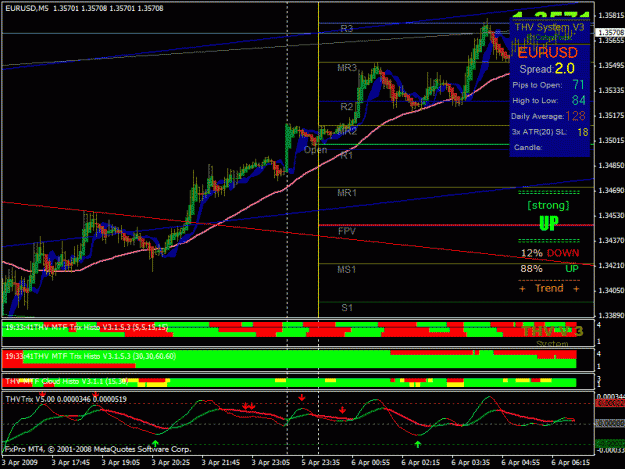The width and height of the screenshot is (625, 469).
Task: Select the 12% DOWN reading
Action: click(x=550, y=253)
